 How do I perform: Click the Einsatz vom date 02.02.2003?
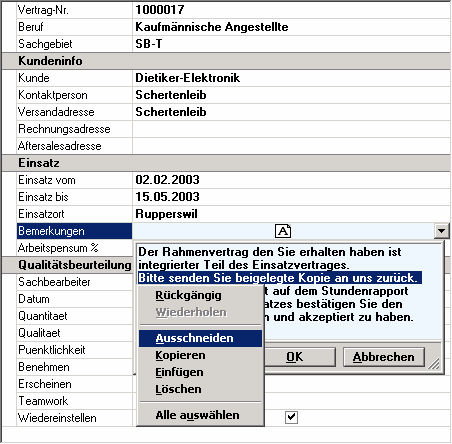pos(167,180)
